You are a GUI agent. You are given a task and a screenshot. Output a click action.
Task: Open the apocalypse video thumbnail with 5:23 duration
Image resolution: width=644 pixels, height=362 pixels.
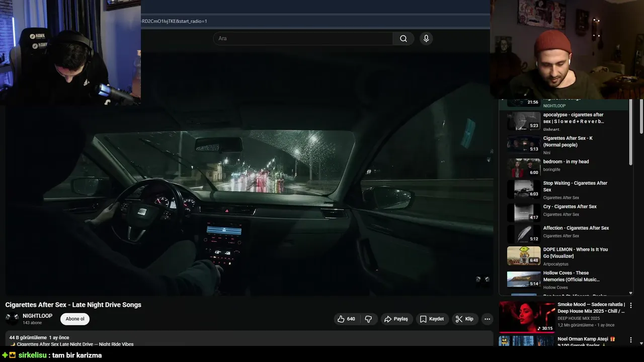[524, 121]
